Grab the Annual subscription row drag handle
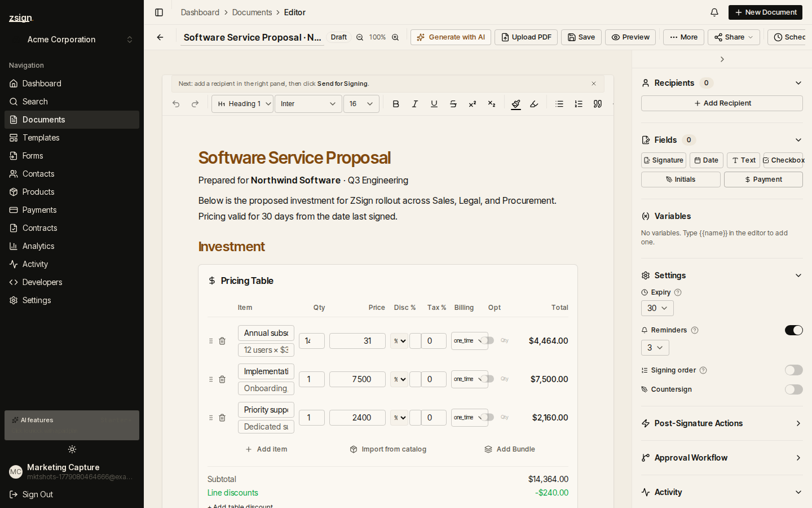This screenshot has width=812, height=508. click(x=211, y=341)
